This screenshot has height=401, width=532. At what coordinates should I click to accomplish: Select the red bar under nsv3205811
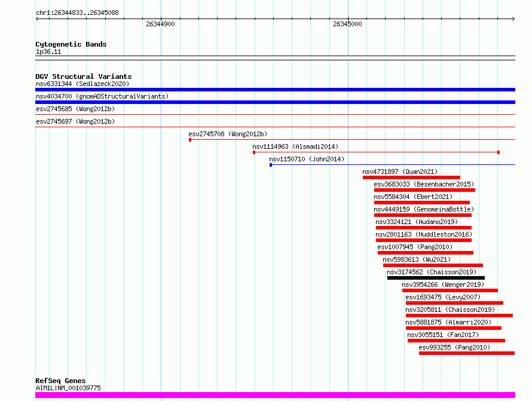[x=460, y=316]
